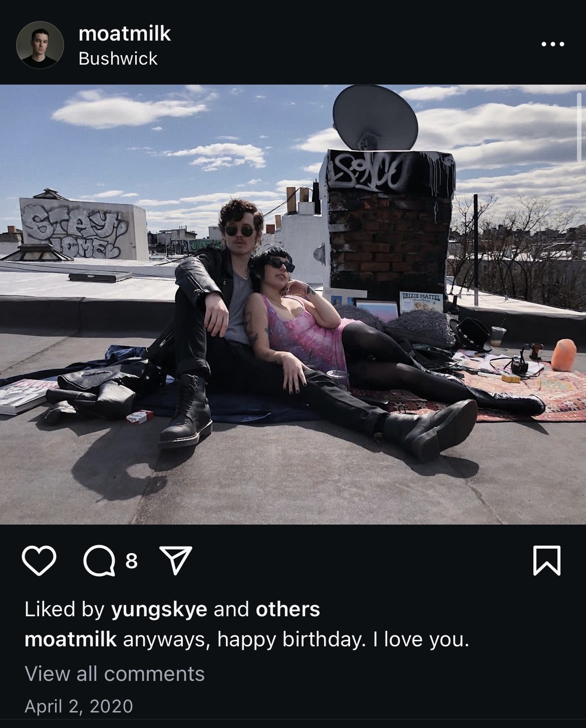Open the three-dot more options menu
The height and width of the screenshot is (728, 586).
tap(553, 44)
